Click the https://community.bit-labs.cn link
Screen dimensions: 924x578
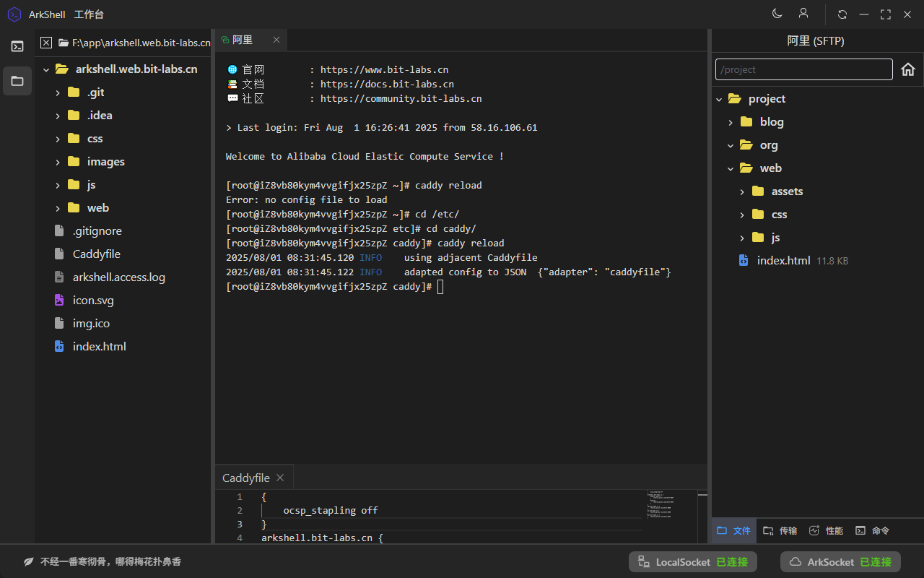(x=401, y=99)
